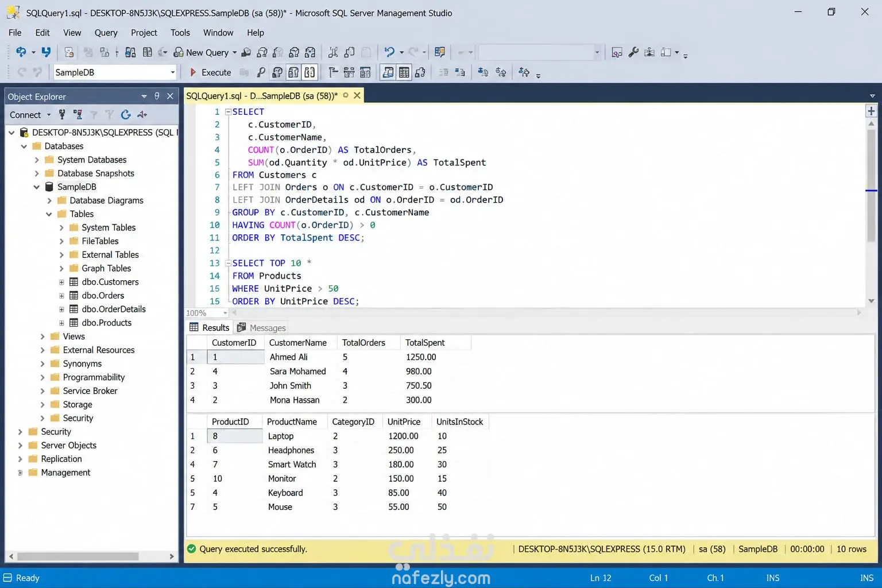Pin the SQLQuery1.sql tab
The image size is (882, 588).
[346, 95]
